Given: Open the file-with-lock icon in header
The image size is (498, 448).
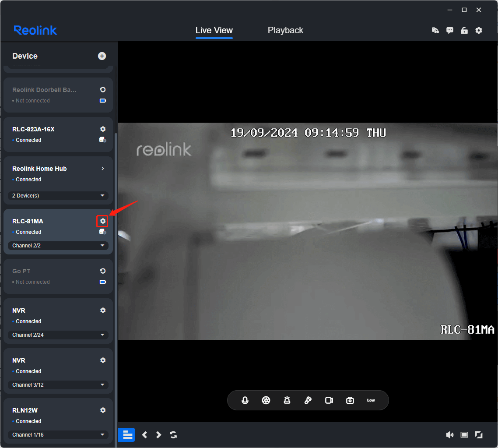Looking at the screenshot, I should 435,31.
